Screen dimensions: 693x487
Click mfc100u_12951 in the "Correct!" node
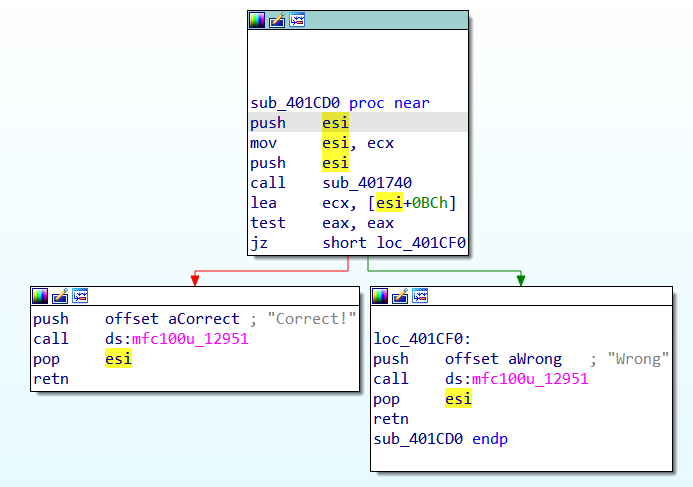[190, 339]
